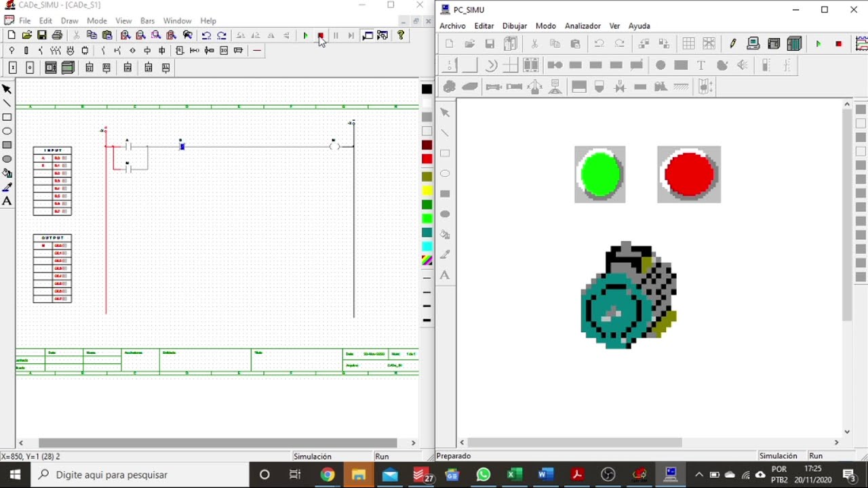Open the Mode menu in CADe_SIMU
The height and width of the screenshot is (488, 868).
(97, 21)
